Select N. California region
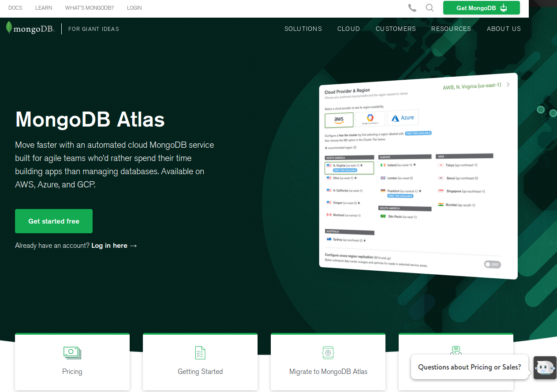 click(x=344, y=190)
